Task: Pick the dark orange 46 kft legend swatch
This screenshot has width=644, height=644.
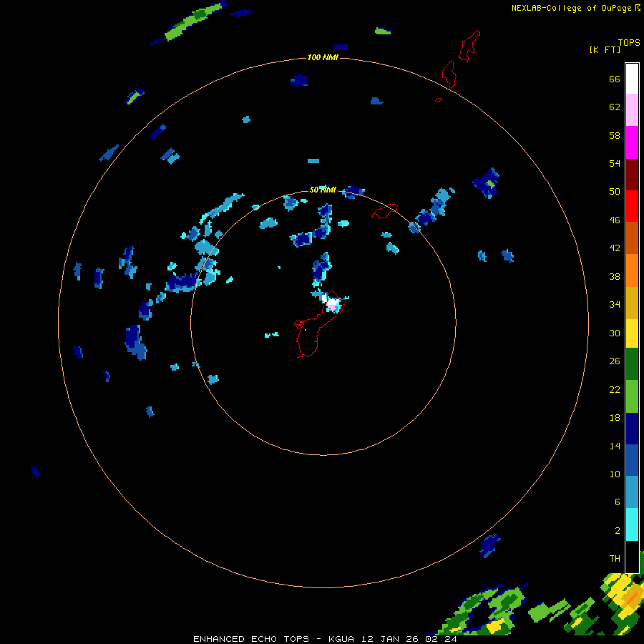Action: (x=632, y=238)
